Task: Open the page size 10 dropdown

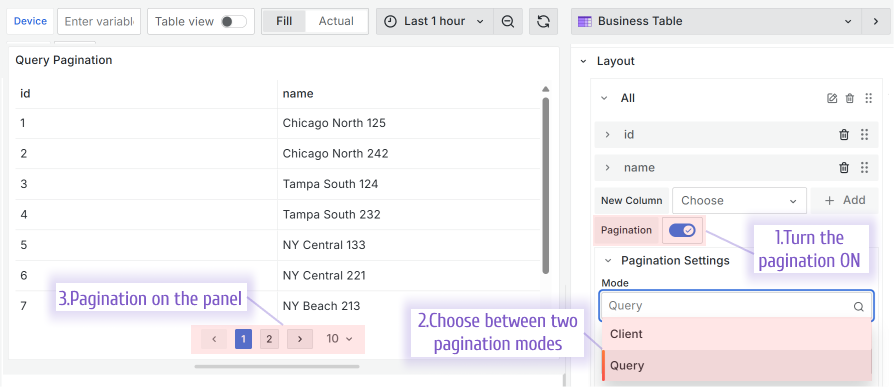Action: (x=339, y=339)
